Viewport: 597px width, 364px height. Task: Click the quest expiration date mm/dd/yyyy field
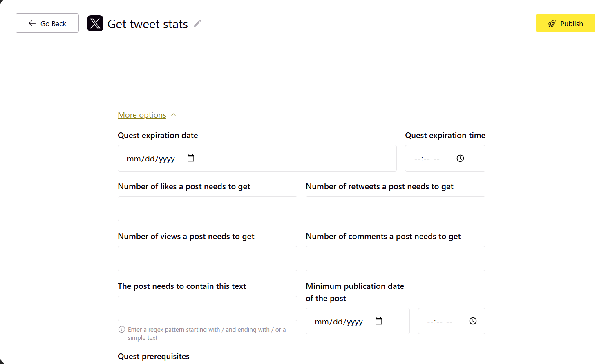click(x=257, y=158)
